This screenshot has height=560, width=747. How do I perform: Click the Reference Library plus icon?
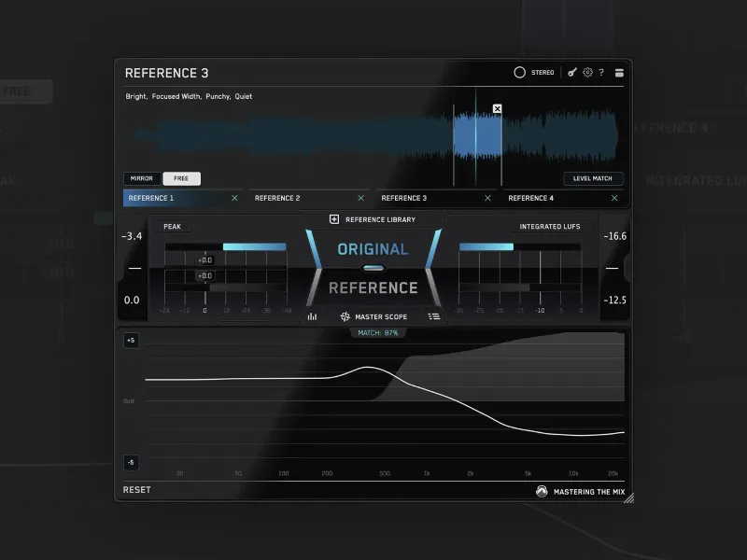(x=334, y=219)
